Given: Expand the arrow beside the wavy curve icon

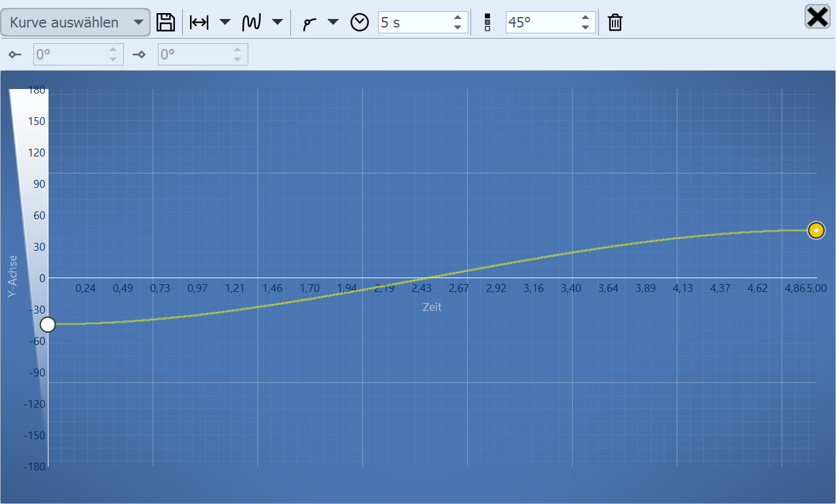Looking at the screenshot, I should [x=277, y=22].
